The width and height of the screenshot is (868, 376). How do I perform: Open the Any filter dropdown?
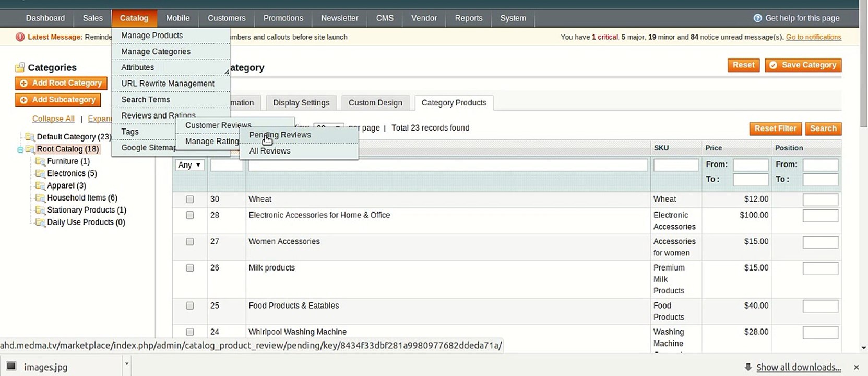point(189,165)
